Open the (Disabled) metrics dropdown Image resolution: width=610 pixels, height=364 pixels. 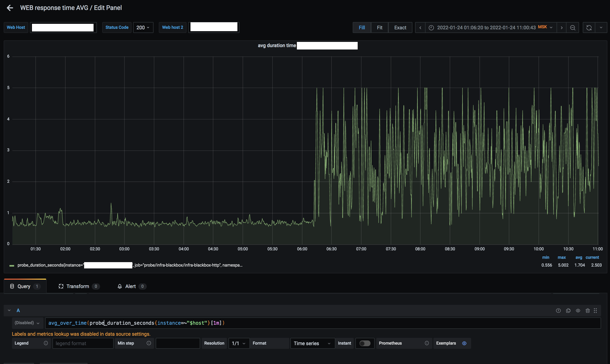[x=27, y=323]
